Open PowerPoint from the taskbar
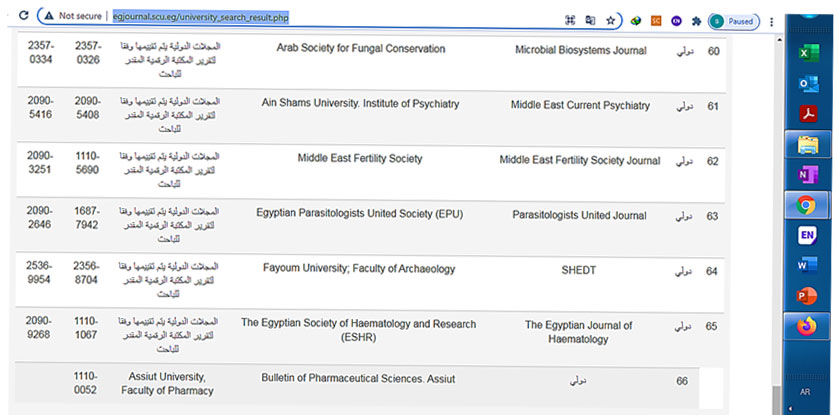The image size is (838, 415). [808, 295]
